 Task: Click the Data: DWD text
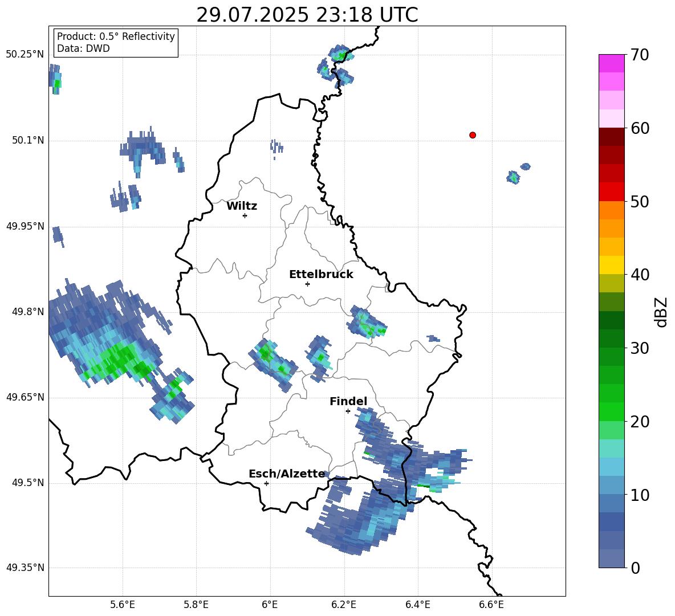(x=83, y=48)
